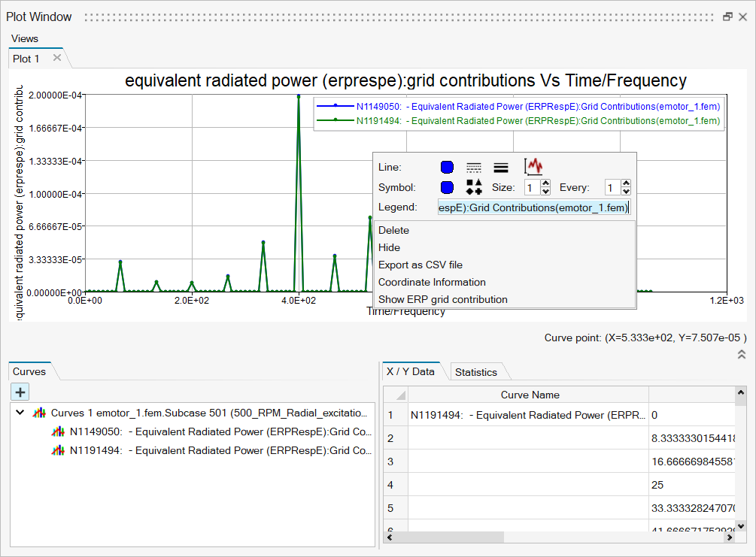The width and height of the screenshot is (756, 557).
Task: Choose Show ERP grid contribution
Action: tap(442, 299)
